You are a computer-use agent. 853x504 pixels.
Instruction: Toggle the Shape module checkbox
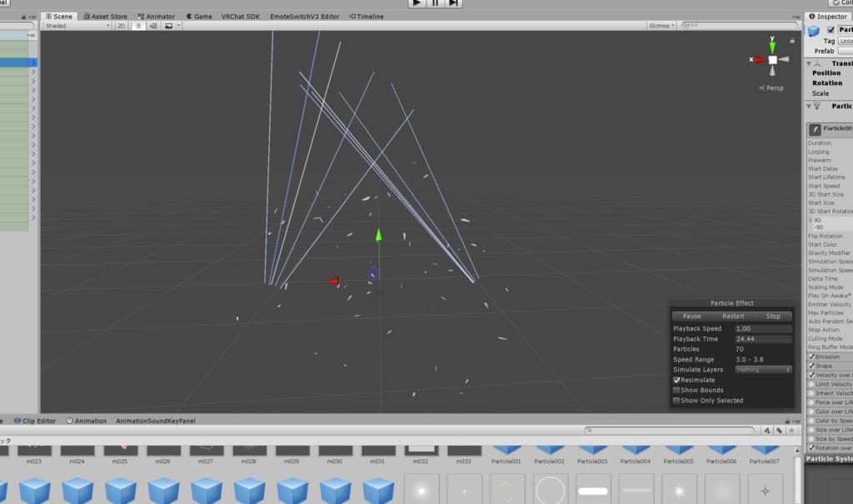(x=811, y=366)
